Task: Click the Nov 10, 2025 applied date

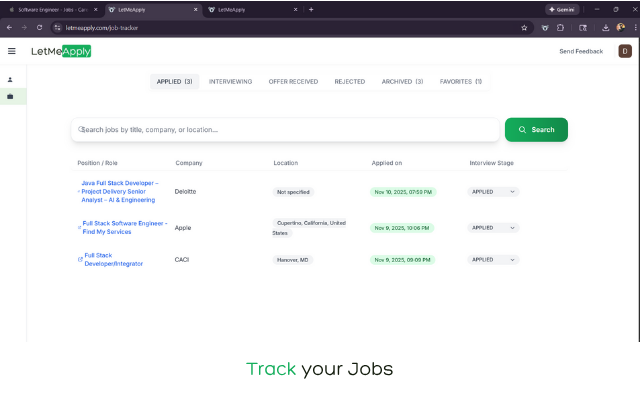Action: pyautogui.click(x=403, y=192)
